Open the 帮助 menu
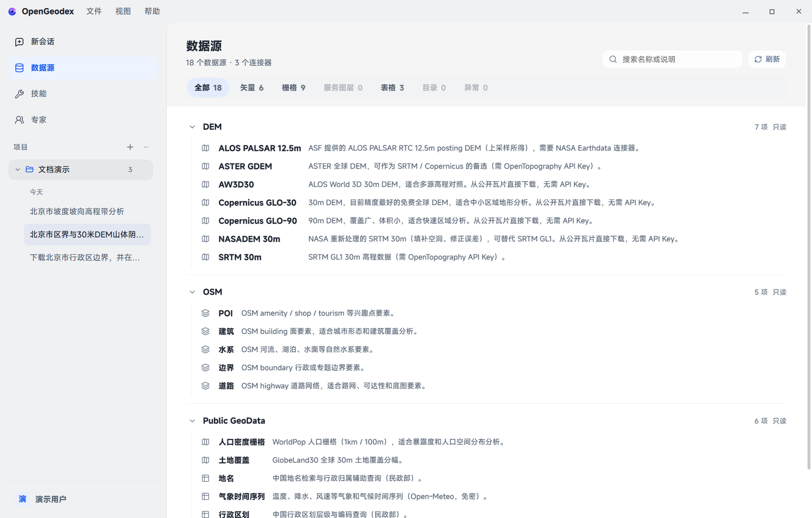The image size is (812, 518). [152, 11]
